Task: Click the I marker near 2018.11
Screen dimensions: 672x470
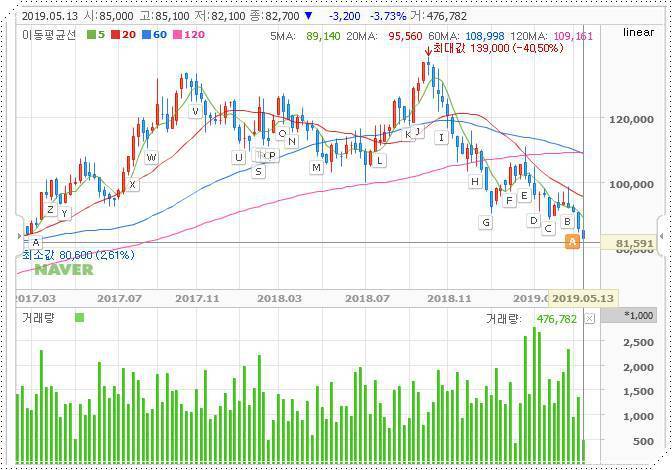Action: pos(441,137)
